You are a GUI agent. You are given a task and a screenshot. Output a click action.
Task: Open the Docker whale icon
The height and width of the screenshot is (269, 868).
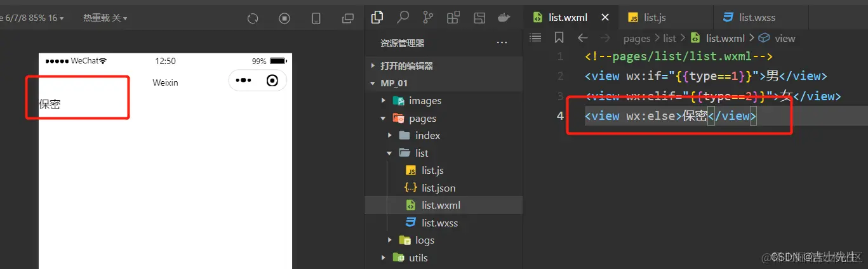(x=505, y=17)
